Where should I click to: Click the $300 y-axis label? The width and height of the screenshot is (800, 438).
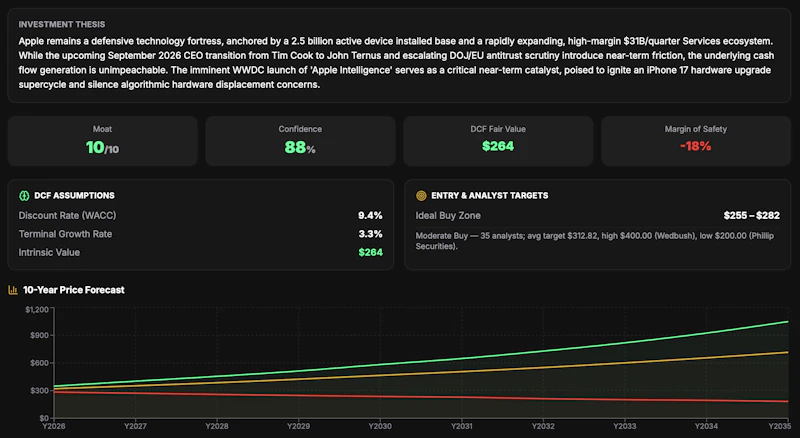coord(39,391)
